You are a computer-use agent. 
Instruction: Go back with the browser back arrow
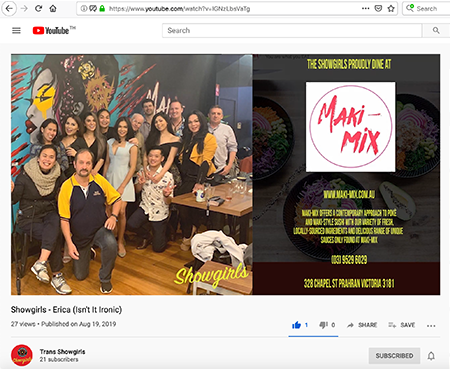click(x=9, y=9)
